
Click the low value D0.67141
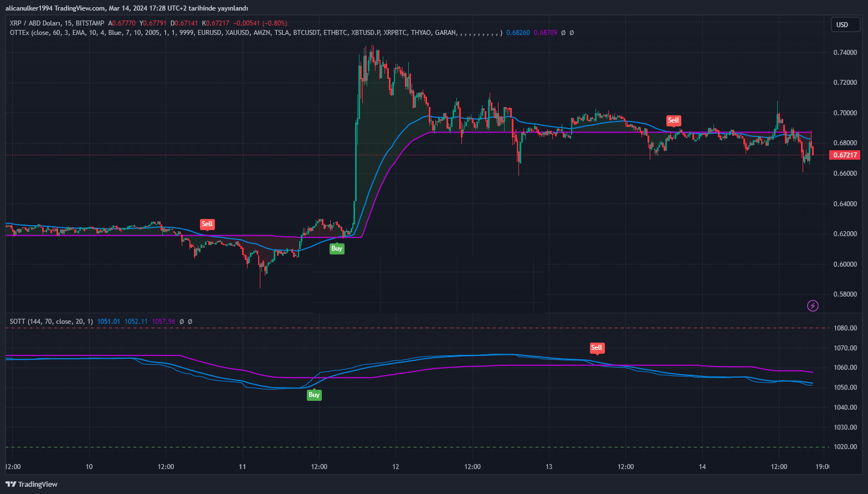click(184, 23)
